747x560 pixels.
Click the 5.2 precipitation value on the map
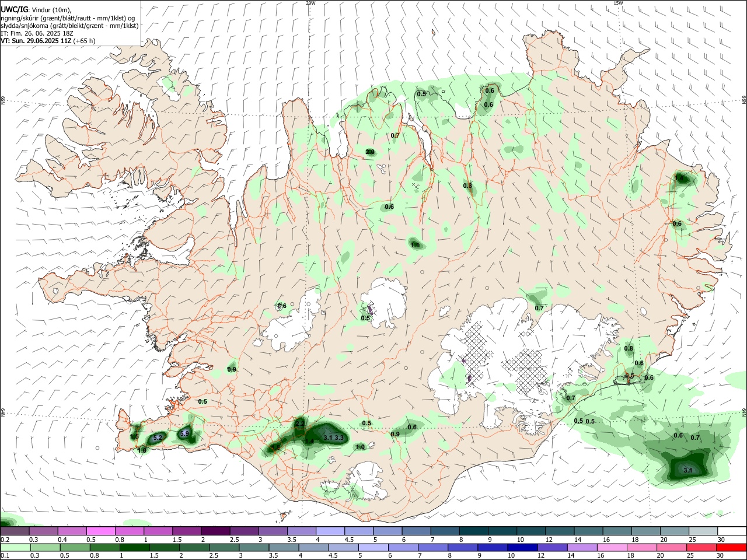(157, 437)
